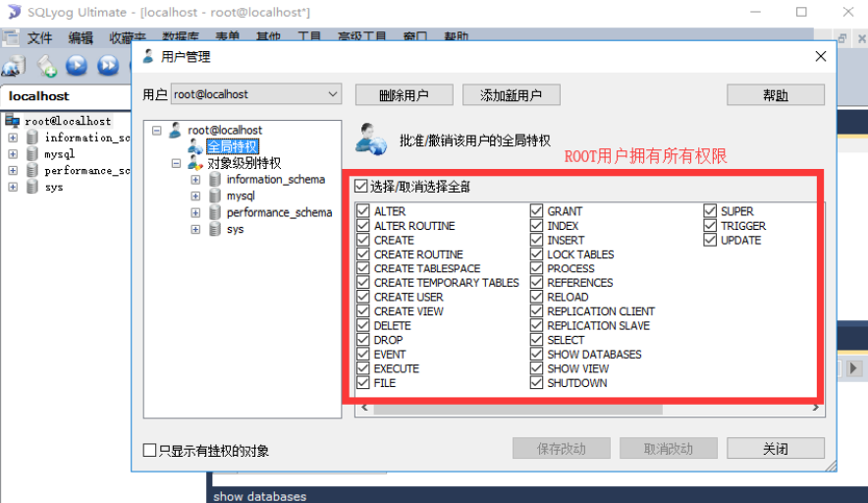The image size is (868, 503).
Task: Uncheck the SELECT privilege checkbox
Action: click(536, 340)
